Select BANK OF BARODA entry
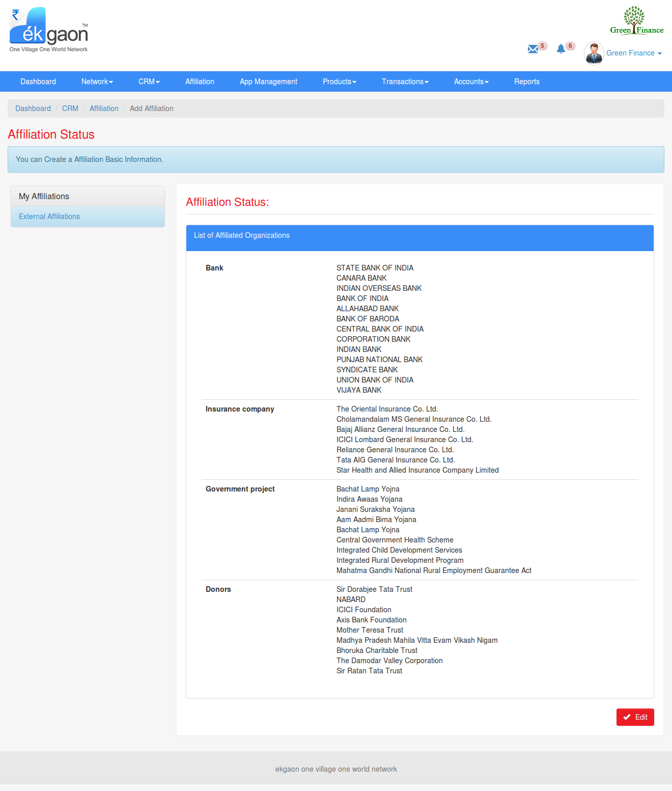 pyautogui.click(x=368, y=319)
